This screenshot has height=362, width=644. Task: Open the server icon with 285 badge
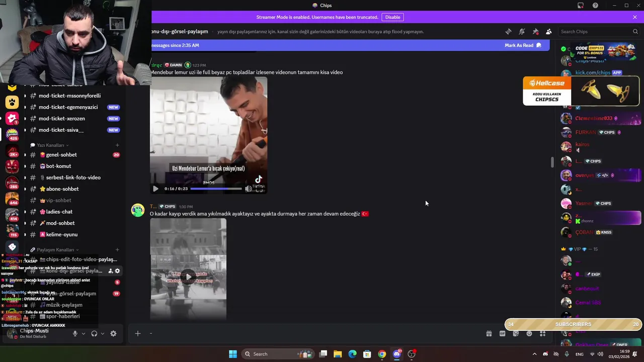point(12,183)
